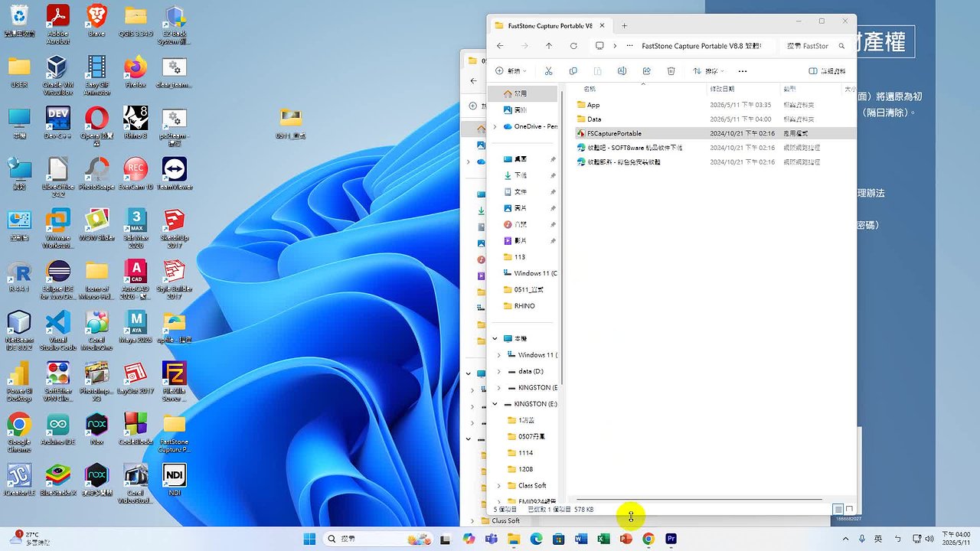Launch Rhino 8 from the desktop
Image resolution: width=980 pixels, height=551 pixels.
136,123
